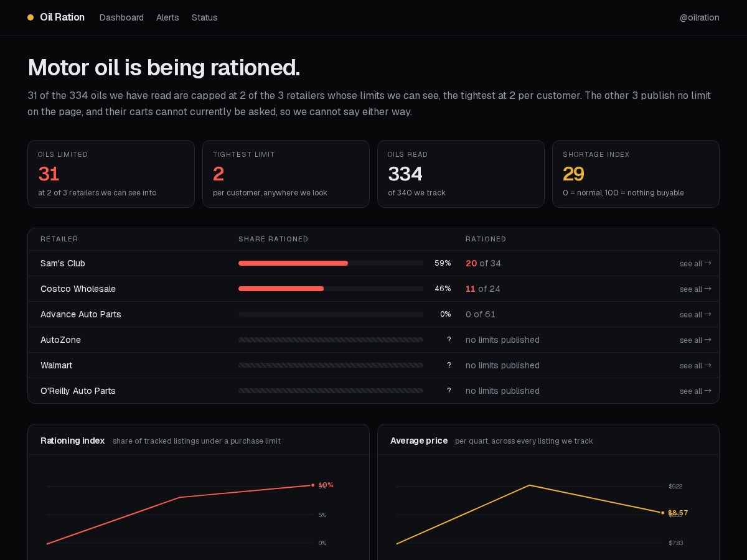Image resolution: width=747 pixels, height=560 pixels.
Task: Click the RETAILER column header
Action: [x=59, y=239]
